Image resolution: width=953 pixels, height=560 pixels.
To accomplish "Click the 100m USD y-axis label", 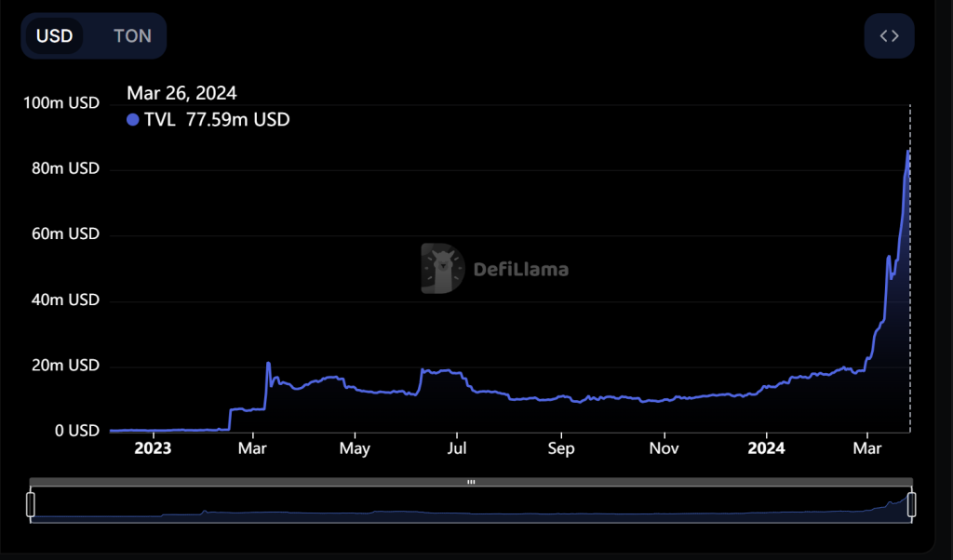I will coord(61,103).
